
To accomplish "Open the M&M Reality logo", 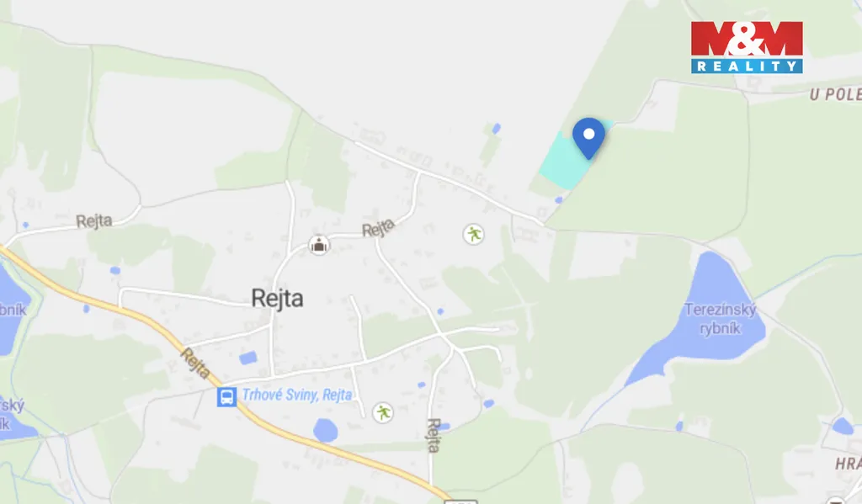I will (747, 47).
